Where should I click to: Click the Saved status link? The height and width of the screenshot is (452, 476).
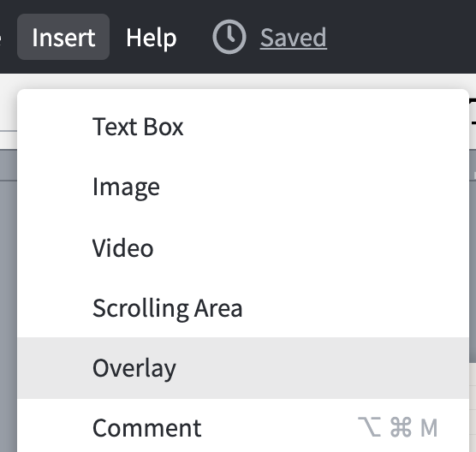(294, 38)
